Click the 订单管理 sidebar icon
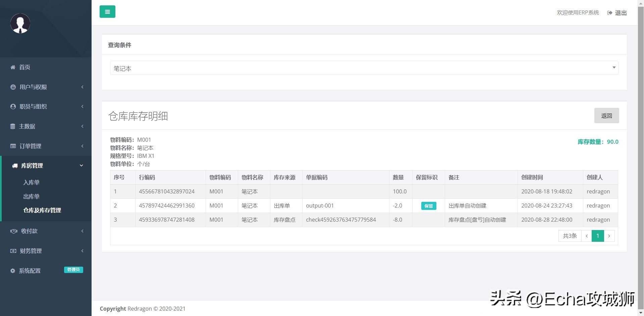This screenshot has height=316, width=644. click(13, 146)
